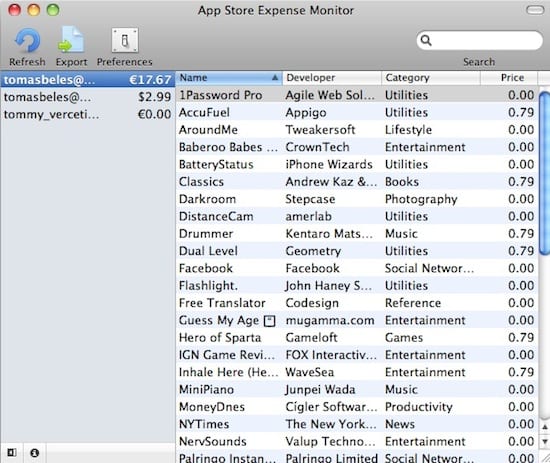
Task: Click the Junpei Wada developer cell
Action: coord(320,389)
